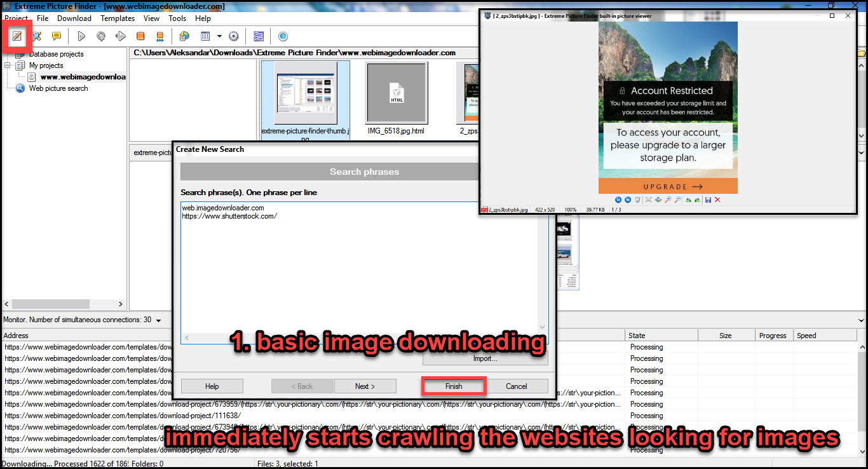Sort by the Size column header

coord(726,336)
